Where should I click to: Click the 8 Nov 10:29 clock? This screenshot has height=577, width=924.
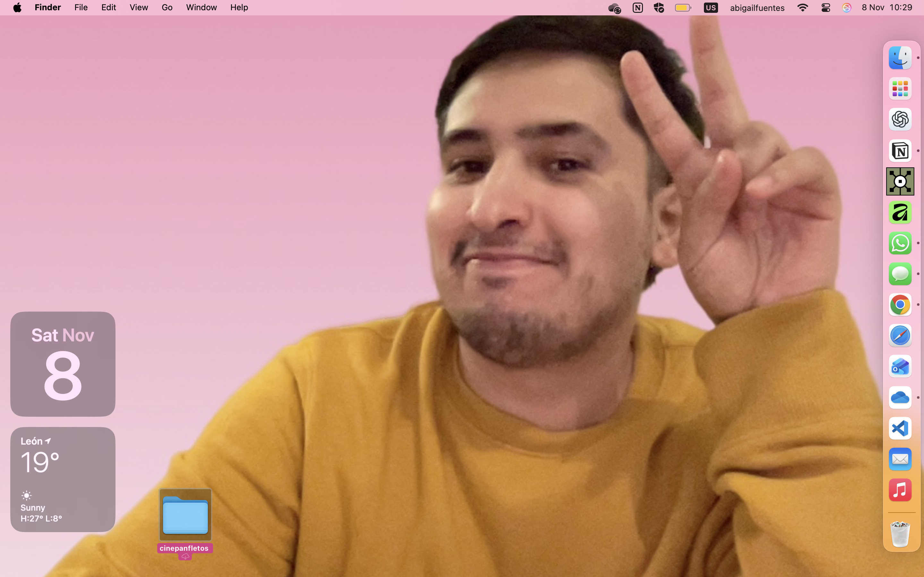point(886,8)
